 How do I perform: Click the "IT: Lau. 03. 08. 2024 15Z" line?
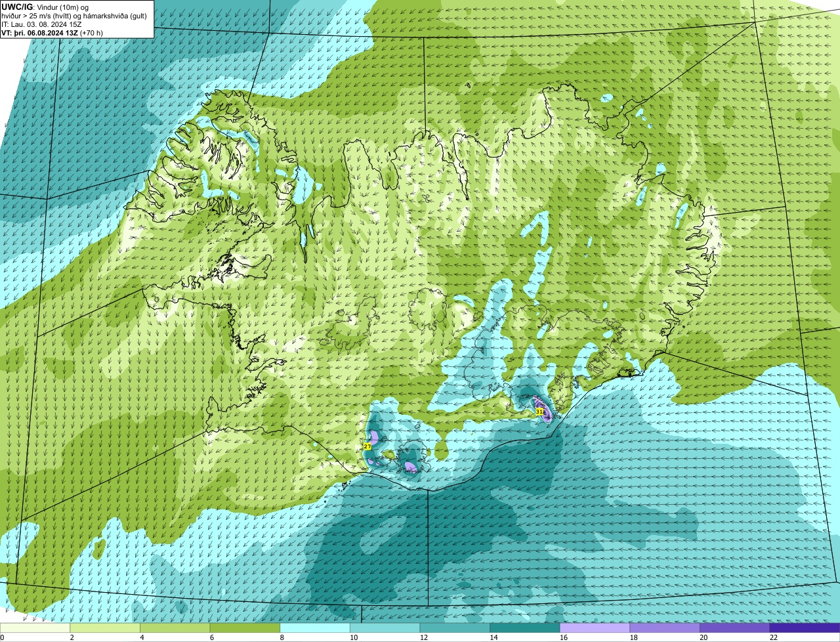(41, 24)
